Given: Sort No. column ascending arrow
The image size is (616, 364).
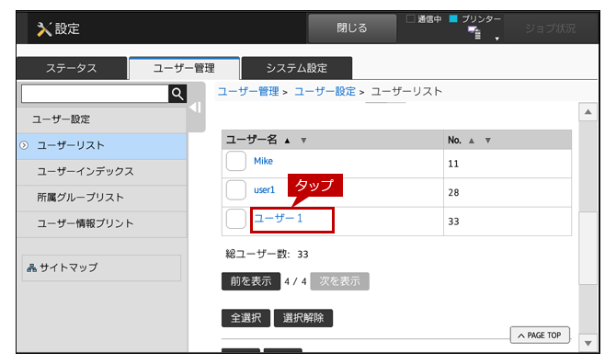Looking at the screenshot, I should (472, 141).
